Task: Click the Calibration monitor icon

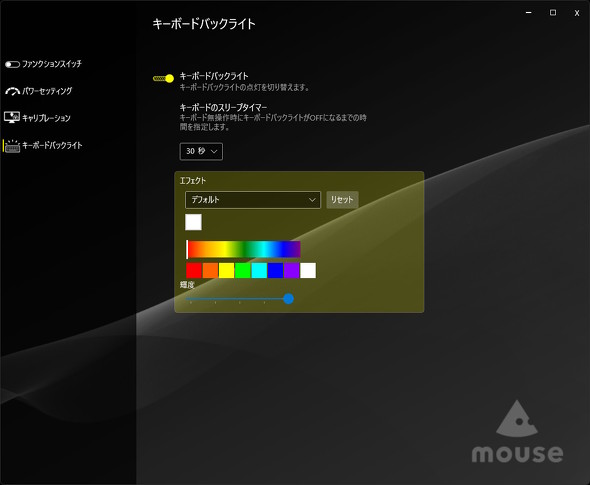Action: click(x=12, y=117)
